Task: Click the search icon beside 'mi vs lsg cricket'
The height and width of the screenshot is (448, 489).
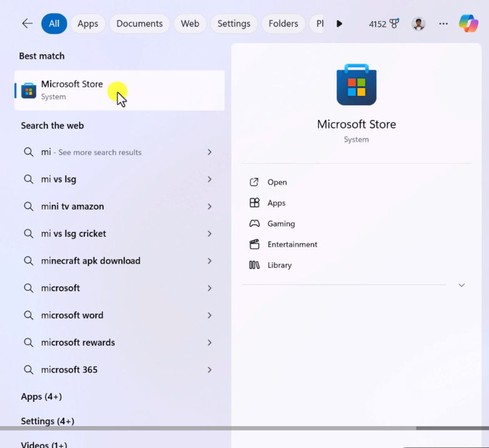Action: [28, 233]
